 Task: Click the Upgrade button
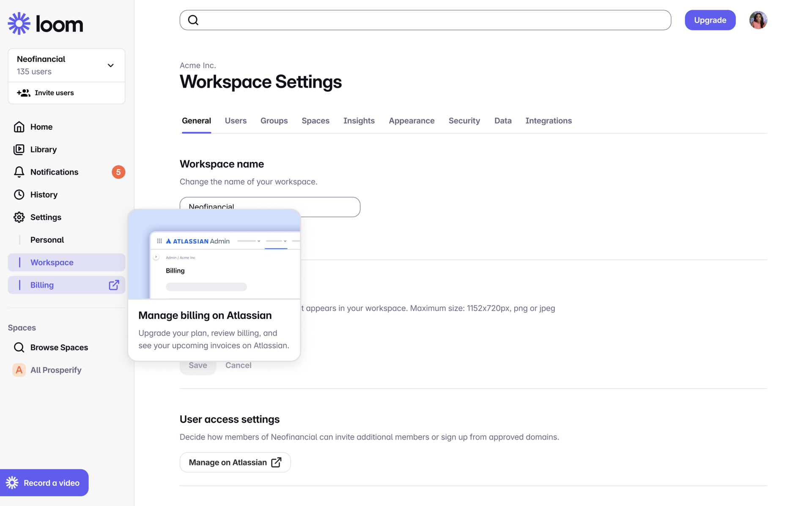click(x=710, y=20)
